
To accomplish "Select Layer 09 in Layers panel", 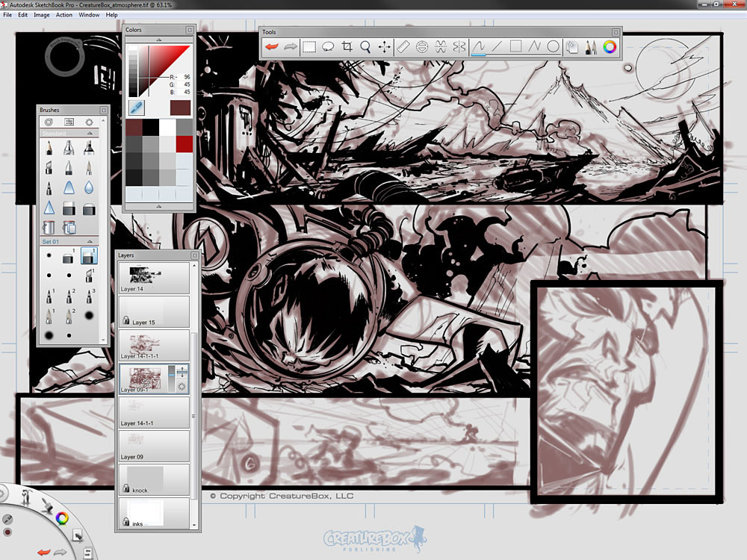I will point(154,446).
